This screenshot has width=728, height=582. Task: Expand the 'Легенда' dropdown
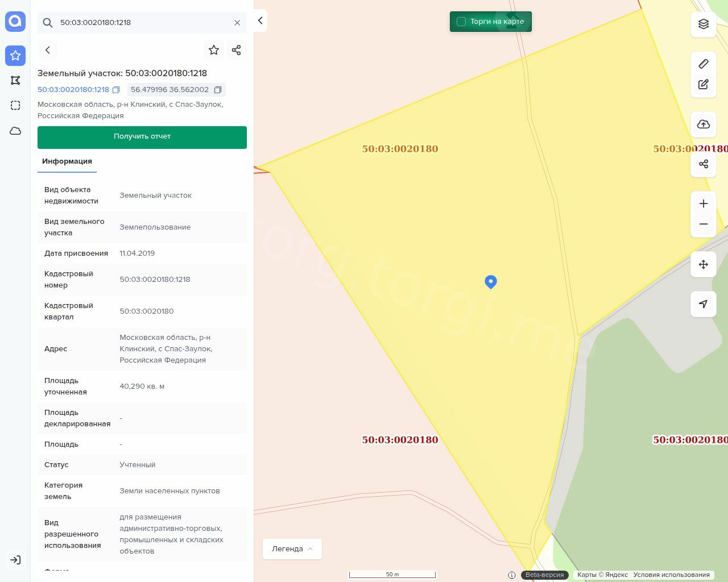pyautogui.click(x=292, y=549)
